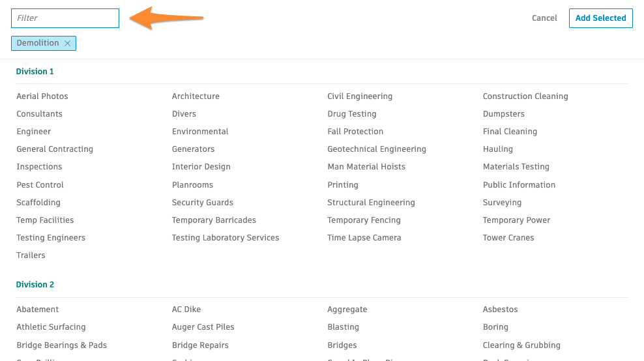
Task: Click the Cancel link
Action: tap(544, 18)
